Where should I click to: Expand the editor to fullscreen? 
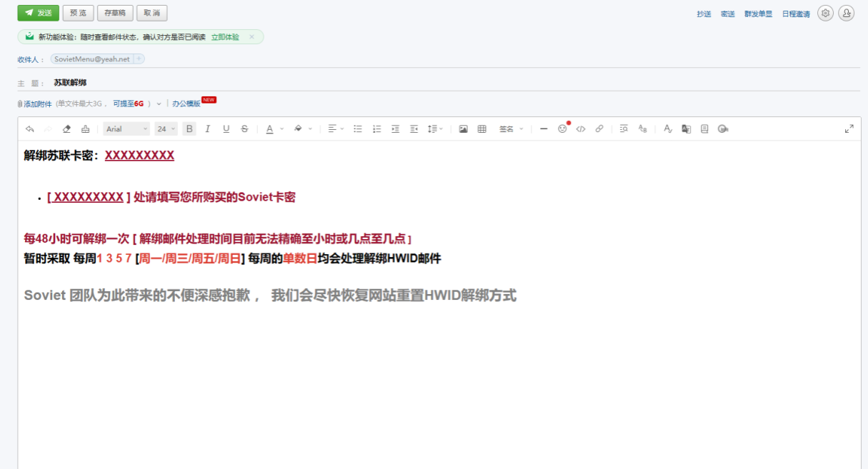click(x=849, y=128)
